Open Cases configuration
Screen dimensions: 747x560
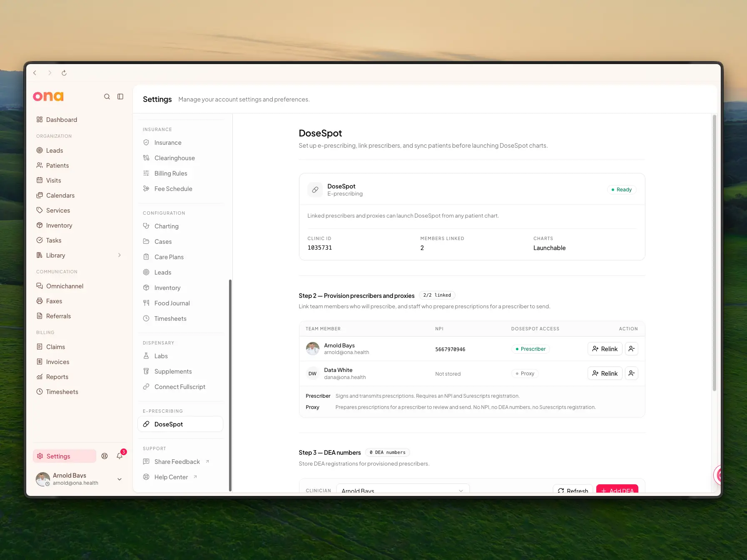coord(180,242)
